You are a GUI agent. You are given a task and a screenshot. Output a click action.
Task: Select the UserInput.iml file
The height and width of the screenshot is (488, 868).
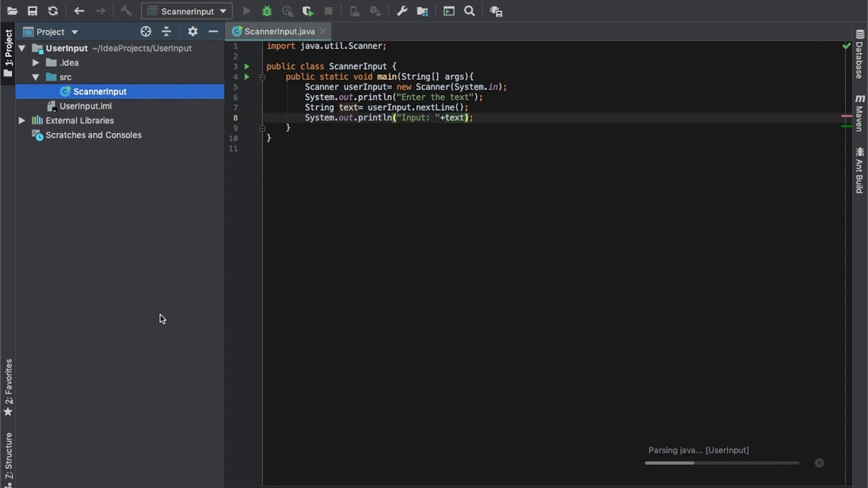(85, 106)
